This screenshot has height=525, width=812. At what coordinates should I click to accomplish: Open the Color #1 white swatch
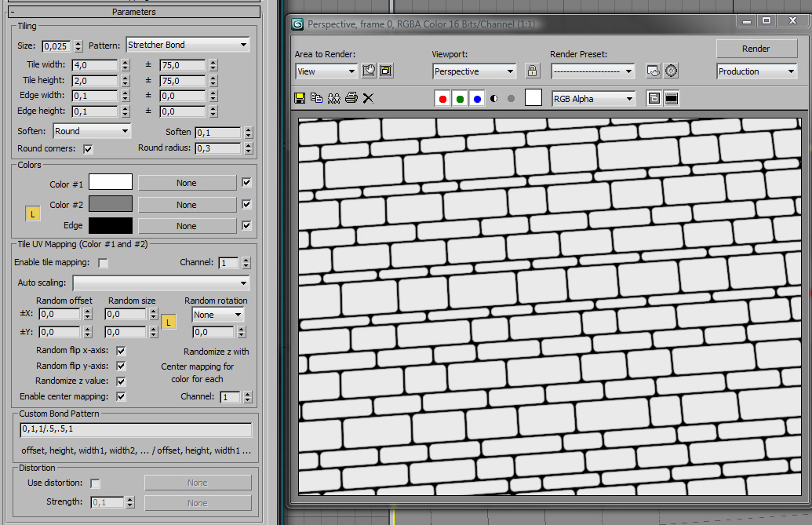[x=111, y=182]
